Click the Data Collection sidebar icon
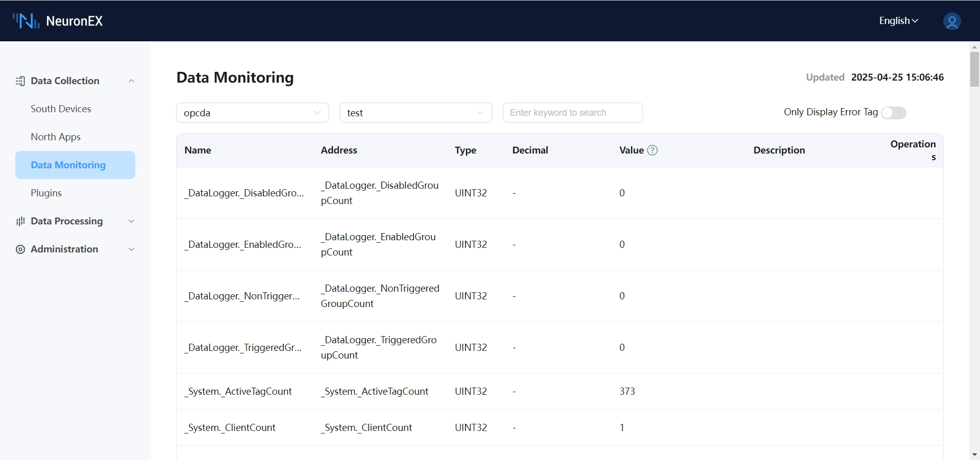Image resolution: width=980 pixels, height=460 pixels. pyautogui.click(x=20, y=81)
